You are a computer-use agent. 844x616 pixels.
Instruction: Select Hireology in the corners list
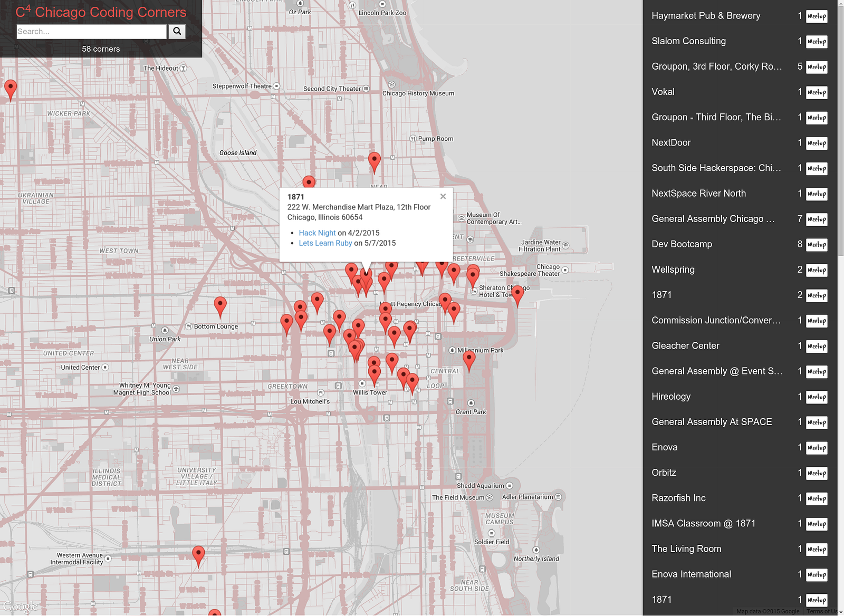click(670, 397)
